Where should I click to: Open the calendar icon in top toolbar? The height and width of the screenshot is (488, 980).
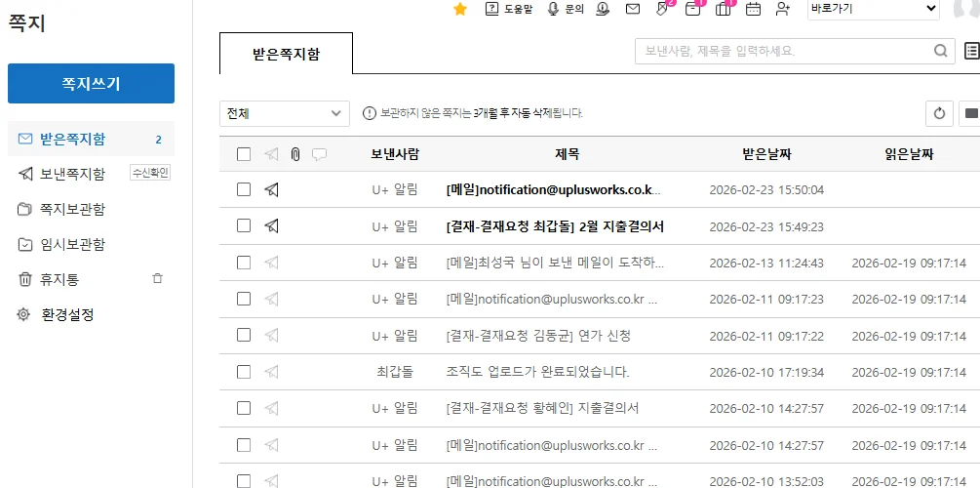tap(753, 10)
